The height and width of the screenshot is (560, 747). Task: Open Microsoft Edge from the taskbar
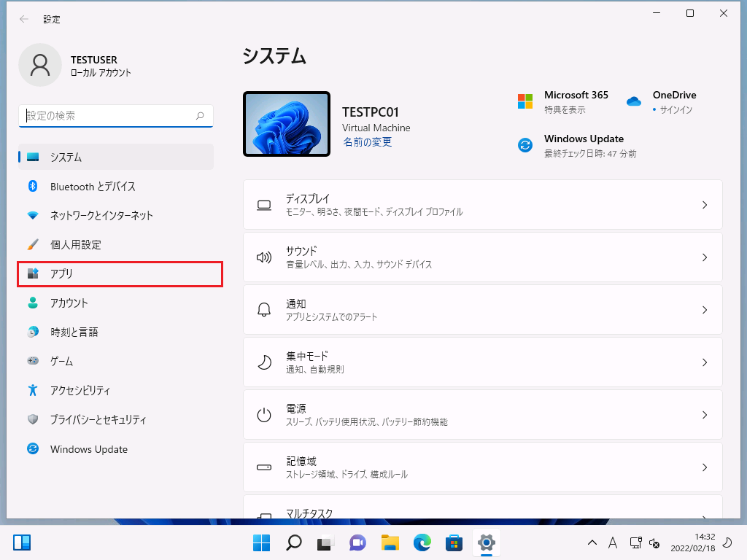422,542
